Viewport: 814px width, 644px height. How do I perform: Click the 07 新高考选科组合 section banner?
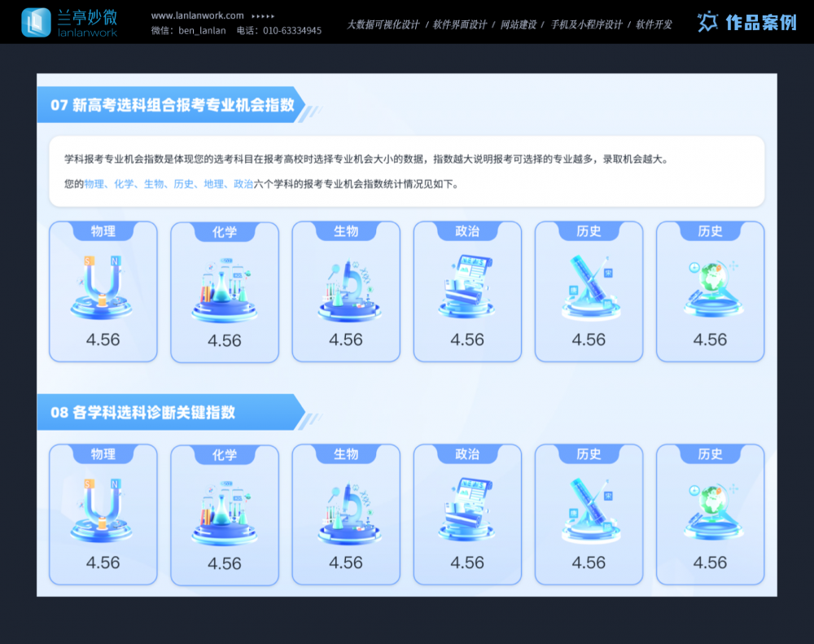pos(171,104)
